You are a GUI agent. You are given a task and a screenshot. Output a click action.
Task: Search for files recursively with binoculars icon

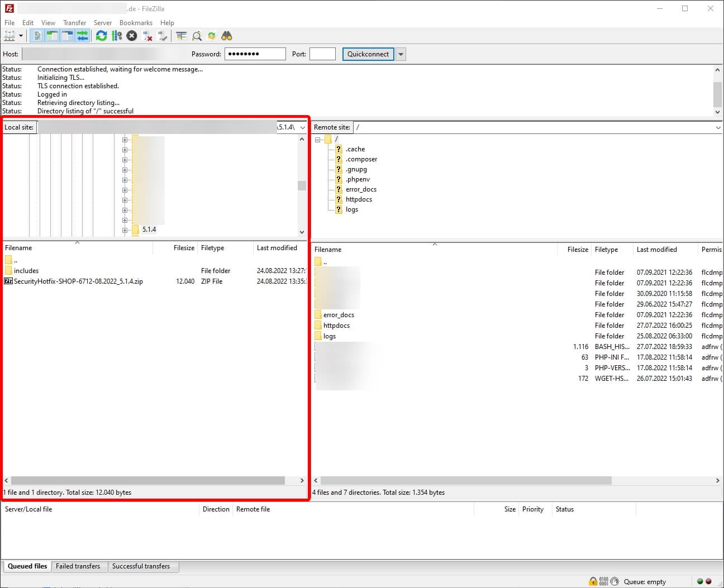pos(226,36)
